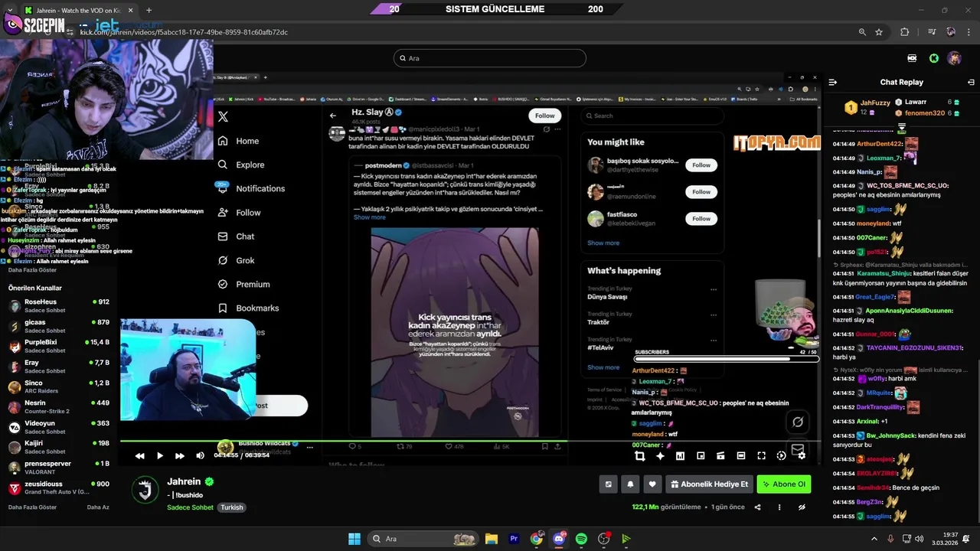Image resolution: width=980 pixels, height=551 pixels.
Task: Open gicaas recommended channel
Action: tap(59, 327)
